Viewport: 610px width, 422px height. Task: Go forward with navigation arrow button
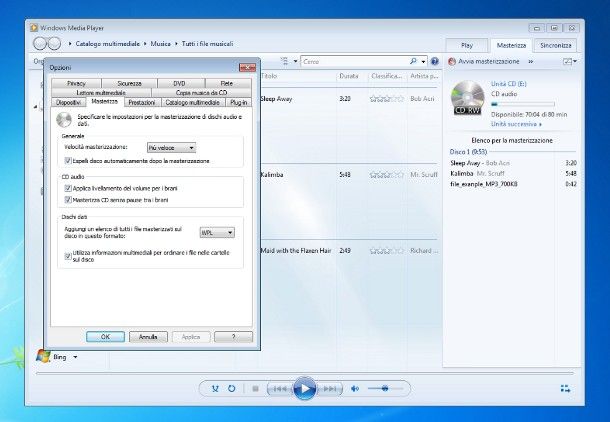point(54,44)
